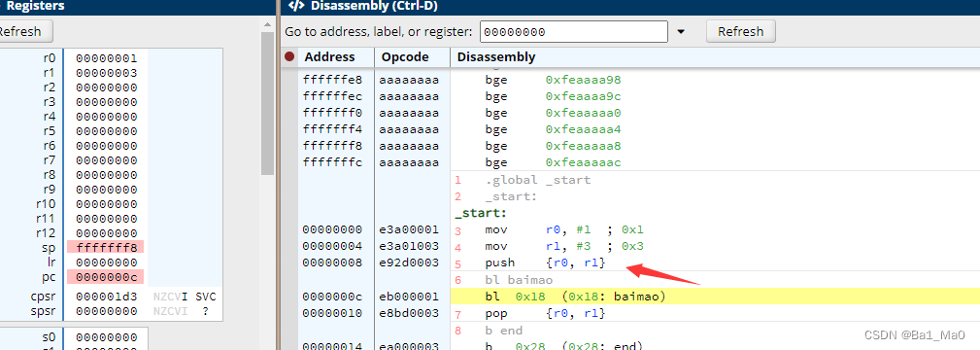The image size is (980, 350).
Task: Select the r0 register value 00000001
Action: [106, 58]
